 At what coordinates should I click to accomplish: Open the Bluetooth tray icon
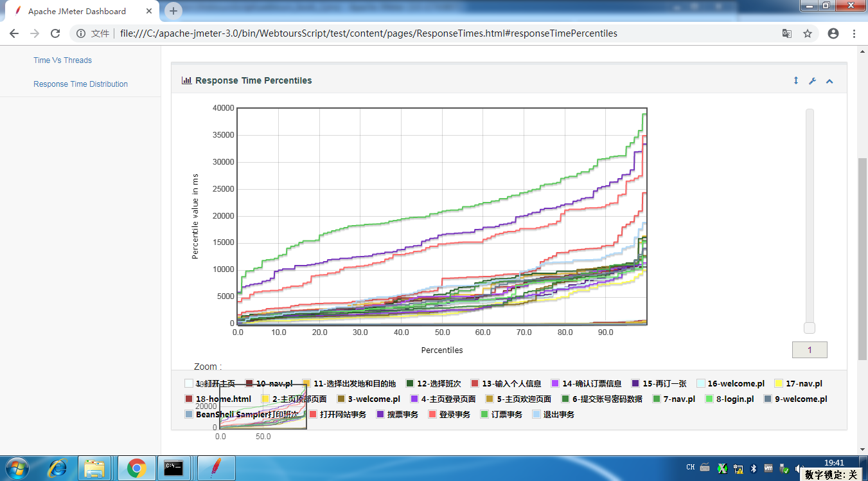(754, 468)
